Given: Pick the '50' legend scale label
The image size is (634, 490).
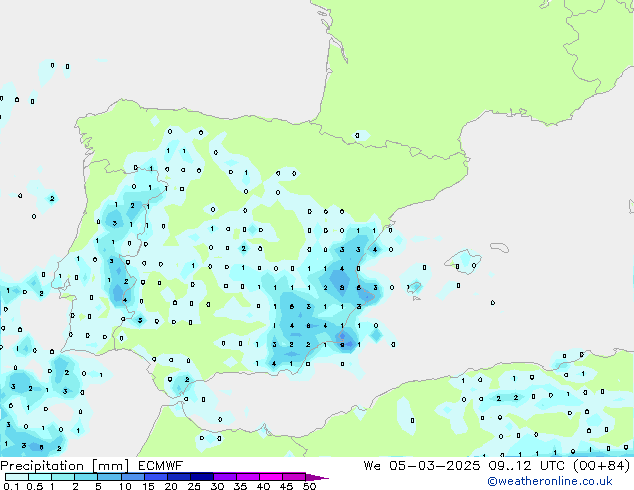Looking at the screenshot, I should 309,486.
